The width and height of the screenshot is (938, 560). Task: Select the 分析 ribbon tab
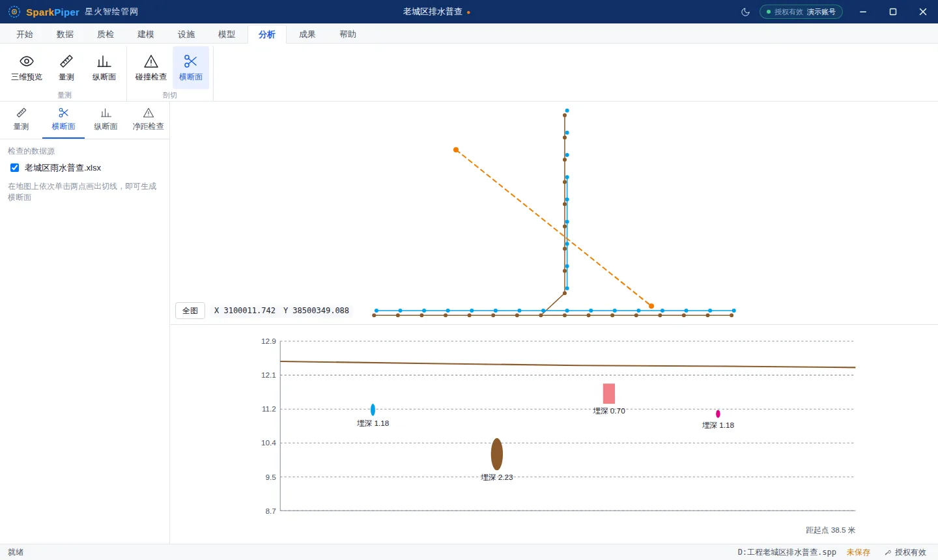(267, 35)
